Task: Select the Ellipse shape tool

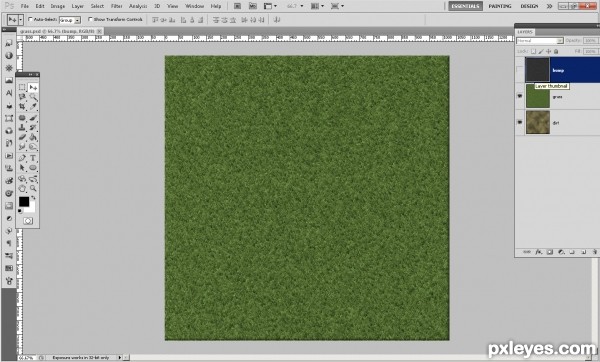Action: tap(33, 168)
